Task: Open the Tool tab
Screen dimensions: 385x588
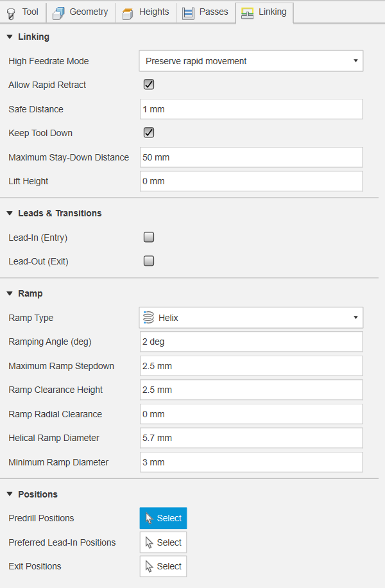Action: pos(23,12)
